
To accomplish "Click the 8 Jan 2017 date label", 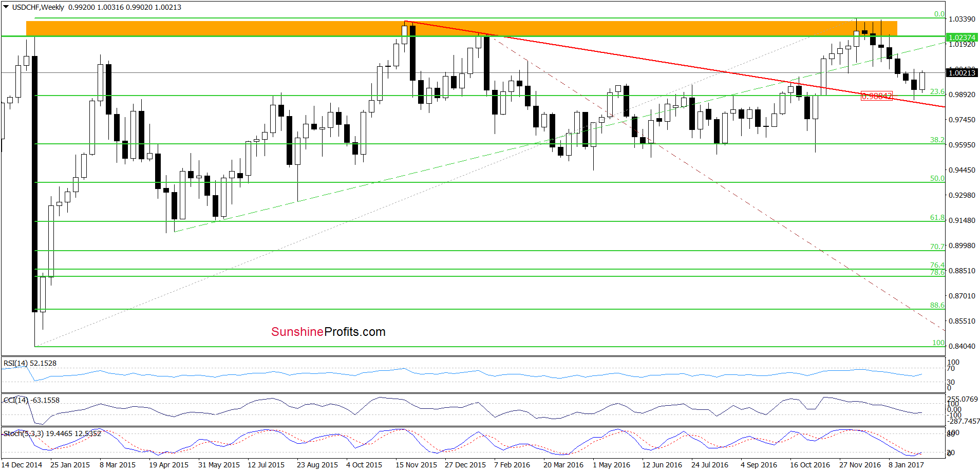I will coord(906,465).
